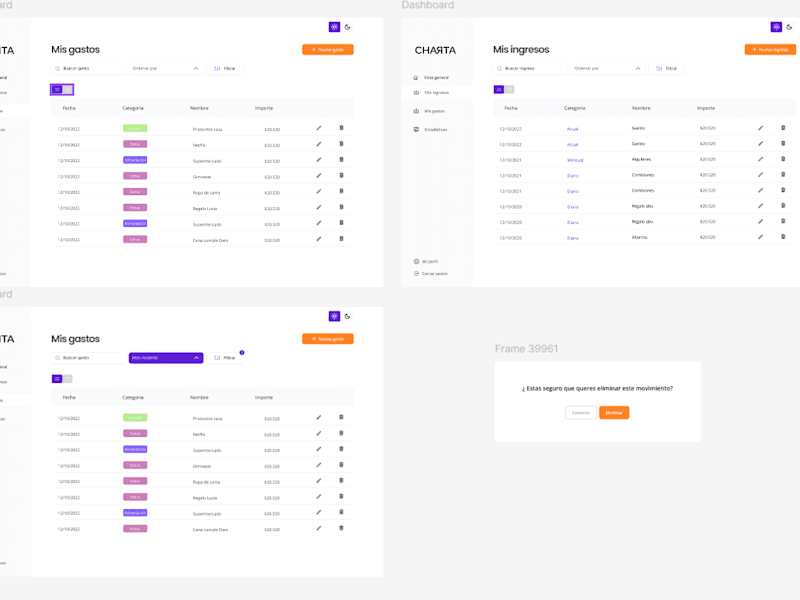Screen dimensions: 800x600
Task: Switch to grid view in Más reciente gastos frame
Action: click(x=68, y=379)
